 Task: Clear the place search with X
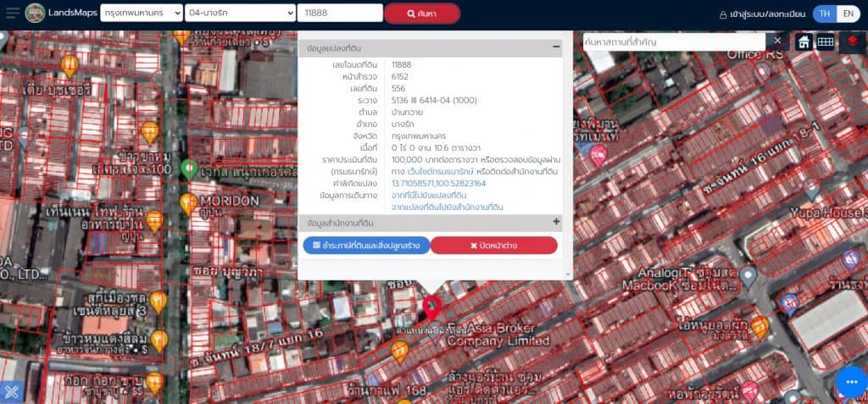(778, 42)
